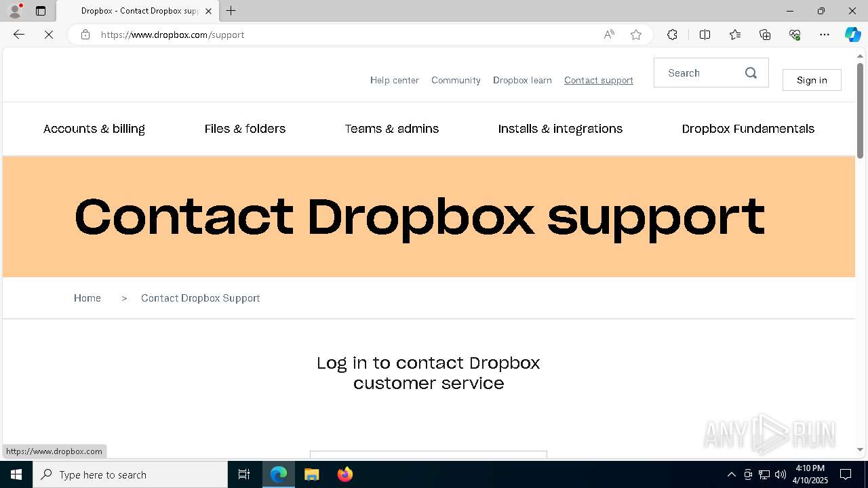Toggle Split screen icon
Image resolution: width=868 pixels, height=488 pixels.
click(x=705, y=35)
